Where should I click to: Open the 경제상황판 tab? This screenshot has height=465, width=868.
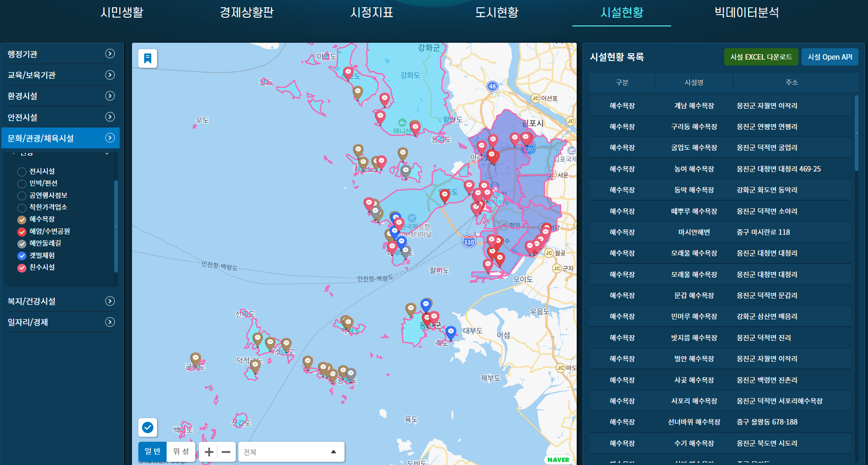coord(247,12)
